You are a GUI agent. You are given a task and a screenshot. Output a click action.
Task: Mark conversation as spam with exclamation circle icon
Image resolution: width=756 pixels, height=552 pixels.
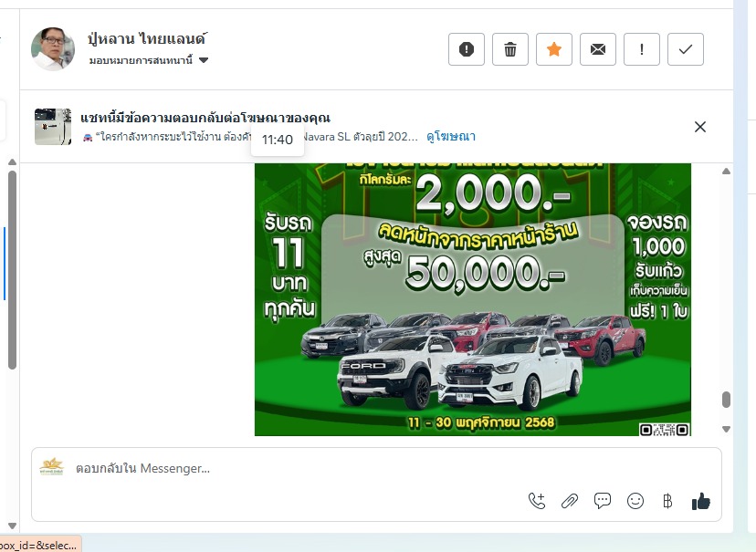click(x=467, y=49)
